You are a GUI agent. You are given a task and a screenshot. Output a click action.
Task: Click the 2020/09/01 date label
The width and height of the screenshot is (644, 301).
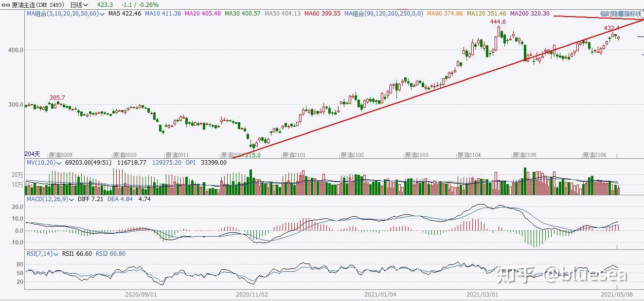141,294
